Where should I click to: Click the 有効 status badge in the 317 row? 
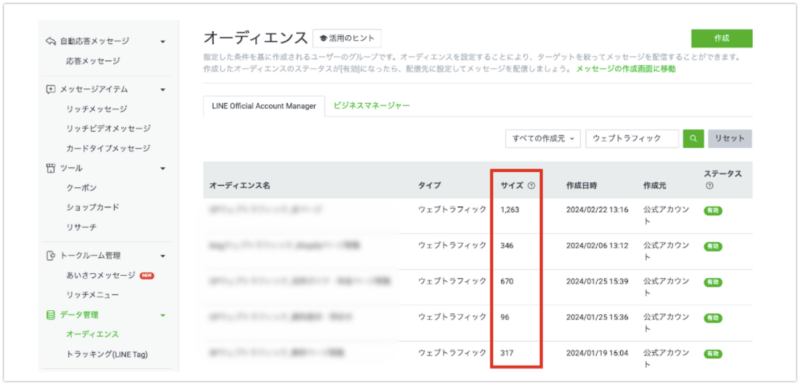pos(713,354)
